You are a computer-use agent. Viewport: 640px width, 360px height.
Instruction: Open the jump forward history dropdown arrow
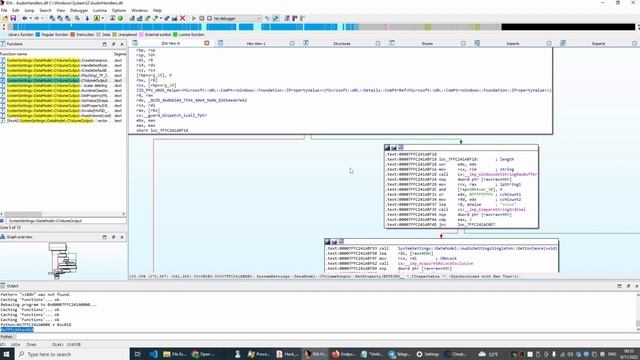click(x=42, y=18)
